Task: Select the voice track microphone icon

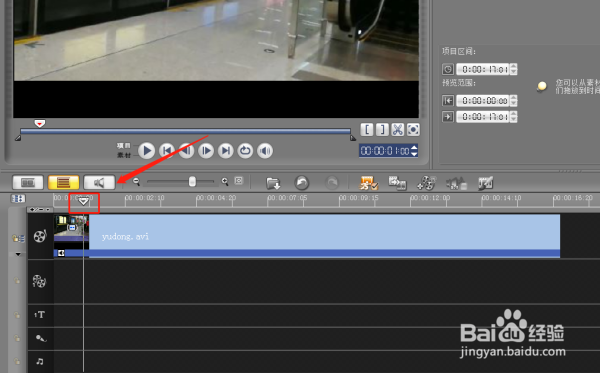Action: [41, 338]
